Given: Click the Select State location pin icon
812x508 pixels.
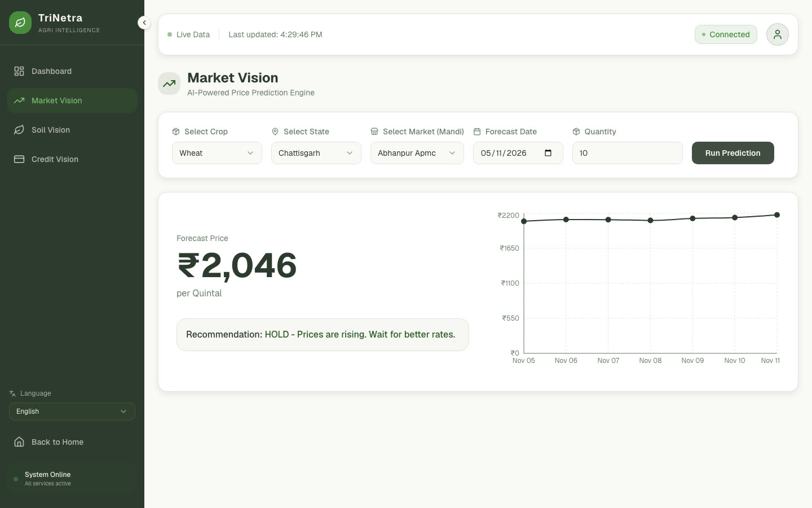Looking at the screenshot, I should pos(275,132).
